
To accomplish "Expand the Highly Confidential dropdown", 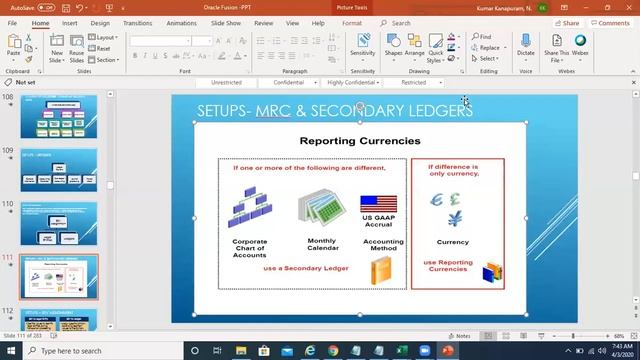I will (x=378, y=83).
